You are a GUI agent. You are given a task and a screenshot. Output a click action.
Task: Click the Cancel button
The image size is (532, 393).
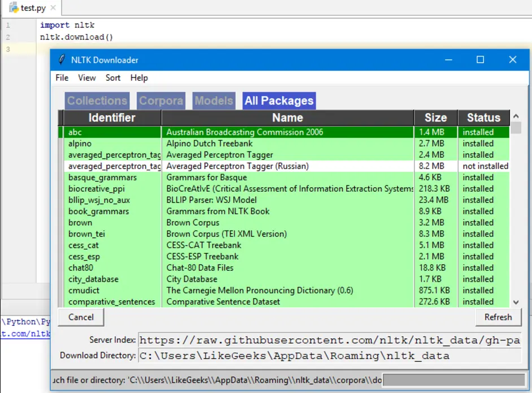click(81, 317)
